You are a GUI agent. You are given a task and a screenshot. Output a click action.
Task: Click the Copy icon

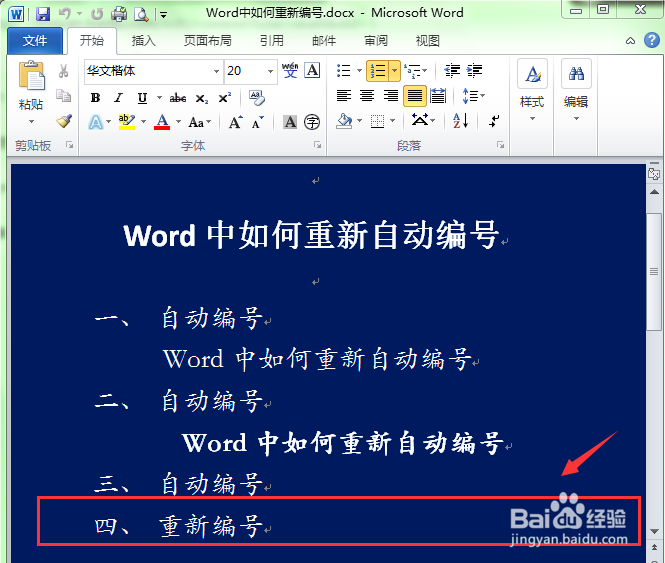click(64, 95)
